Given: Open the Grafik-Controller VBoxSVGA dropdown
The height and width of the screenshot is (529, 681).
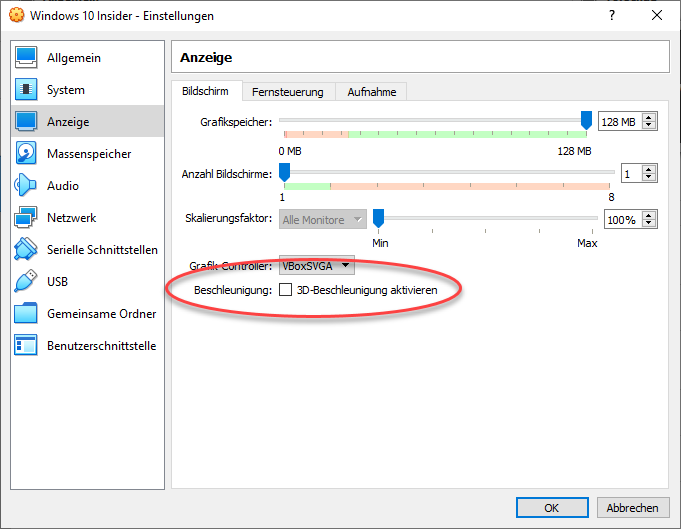Looking at the screenshot, I should pyautogui.click(x=317, y=265).
